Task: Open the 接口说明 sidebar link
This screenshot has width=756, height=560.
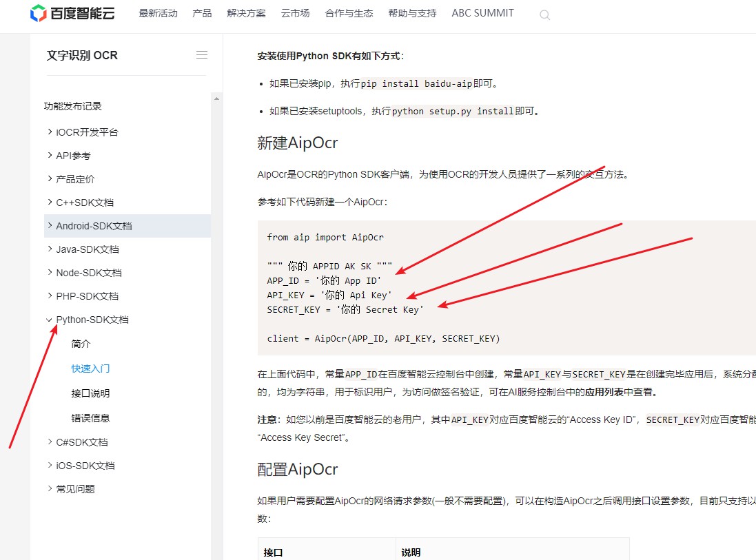Action: pos(91,393)
